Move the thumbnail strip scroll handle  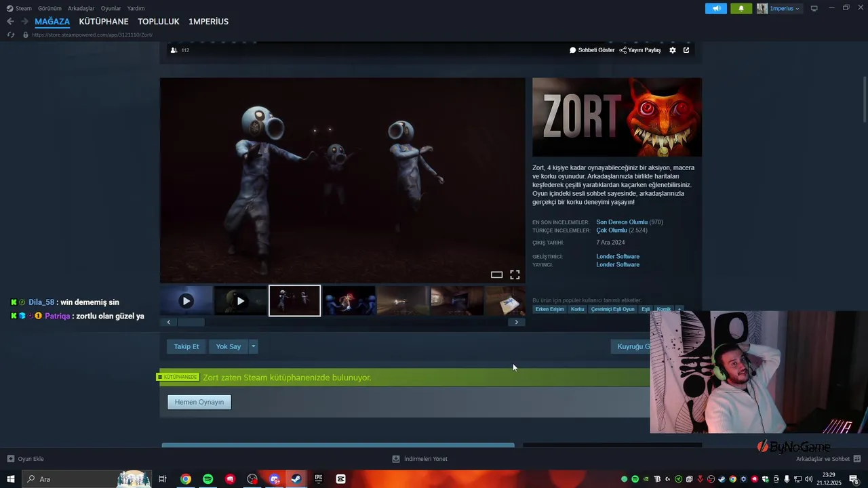(191, 322)
